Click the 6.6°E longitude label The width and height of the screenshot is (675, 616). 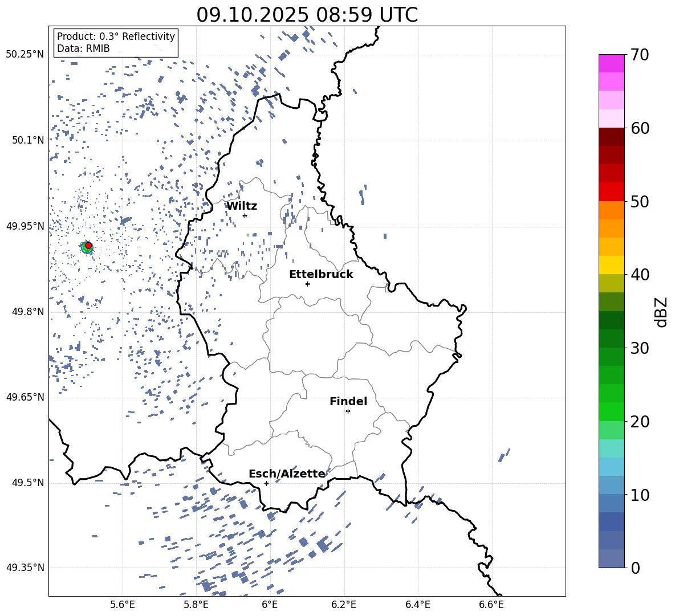(491, 605)
